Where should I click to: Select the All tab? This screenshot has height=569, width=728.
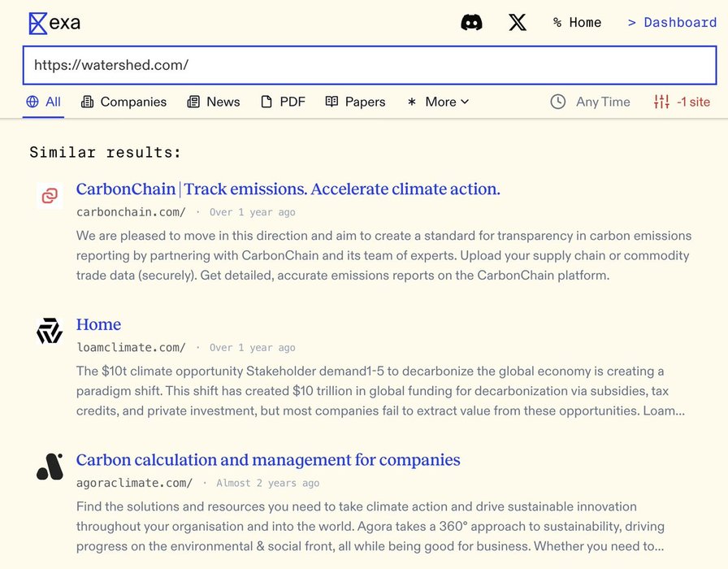click(43, 102)
